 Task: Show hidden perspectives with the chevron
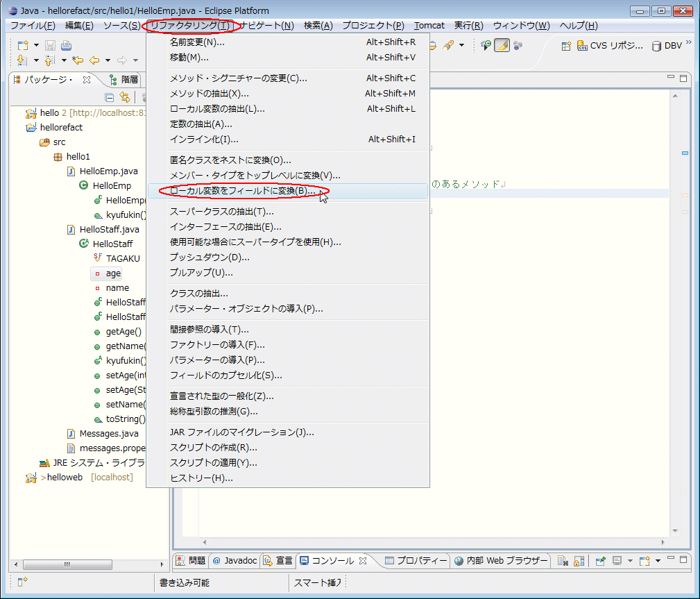(x=689, y=42)
